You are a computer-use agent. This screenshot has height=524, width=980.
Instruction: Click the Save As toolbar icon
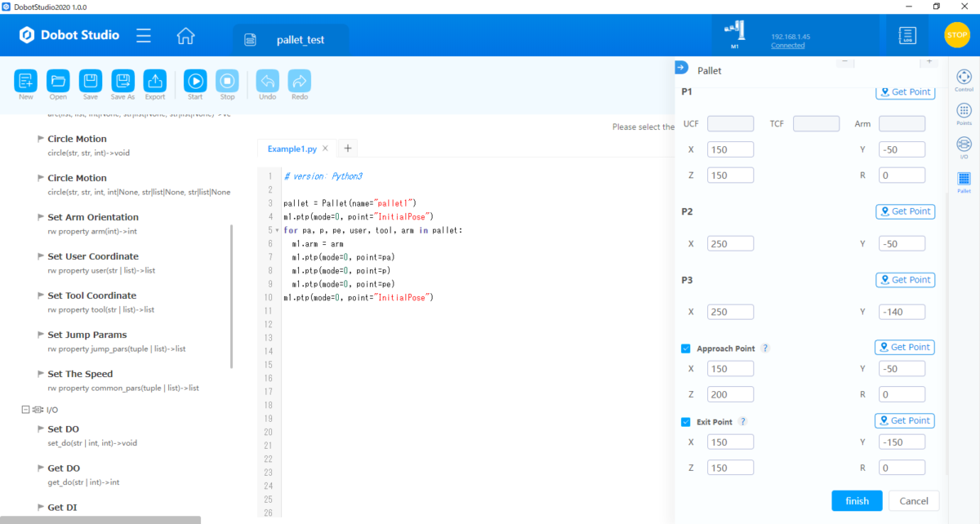coord(122,81)
